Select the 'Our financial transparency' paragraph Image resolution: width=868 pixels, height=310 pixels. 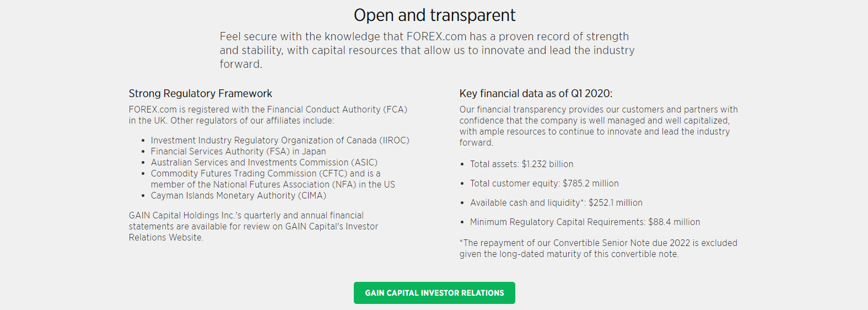click(x=598, y=126)
